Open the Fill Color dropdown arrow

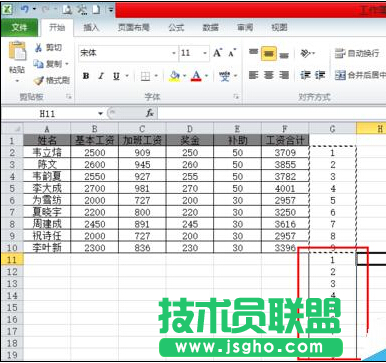coord(184,76)
